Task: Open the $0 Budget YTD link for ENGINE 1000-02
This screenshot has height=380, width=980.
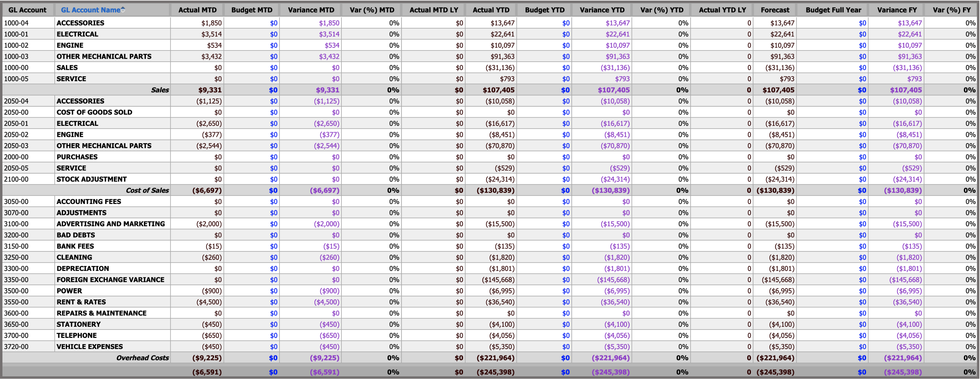Action: pos(566,45)
